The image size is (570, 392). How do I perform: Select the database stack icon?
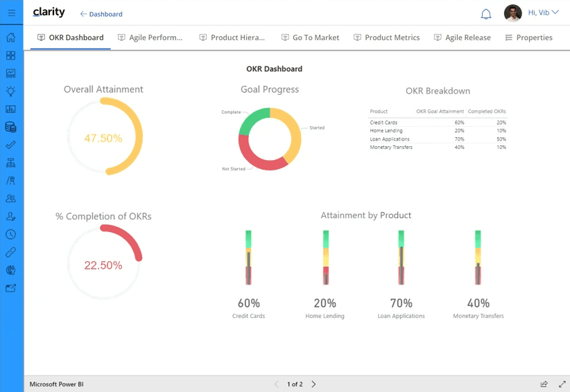(x=11, y=127)
